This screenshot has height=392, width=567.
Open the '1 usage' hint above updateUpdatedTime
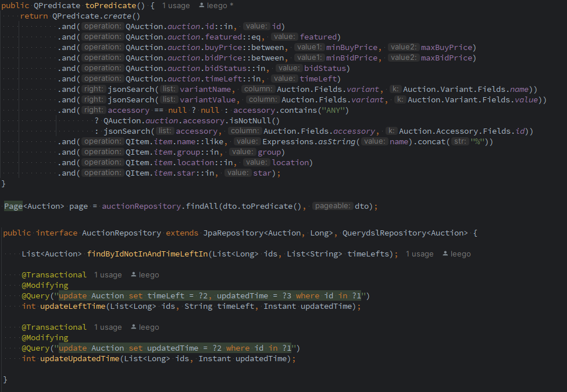point(108,327)
